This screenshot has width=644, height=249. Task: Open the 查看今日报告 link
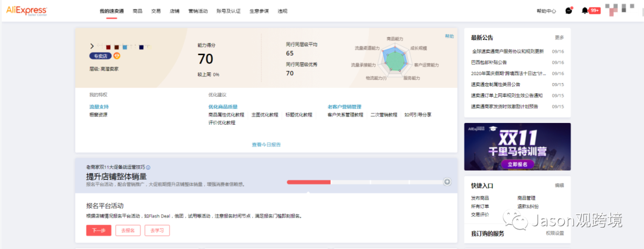pos(266,145)
